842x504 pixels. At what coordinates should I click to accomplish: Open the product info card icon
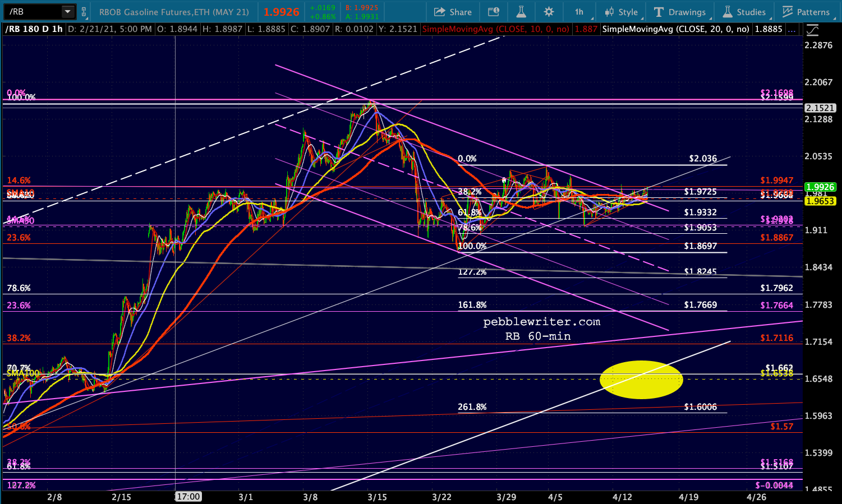(x=493, y=12)
